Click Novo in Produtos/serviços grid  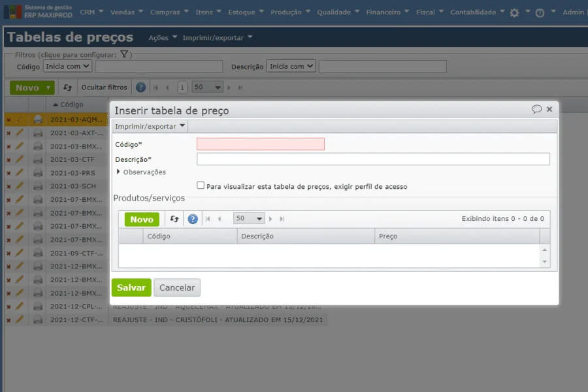click(x=142, y=219)
